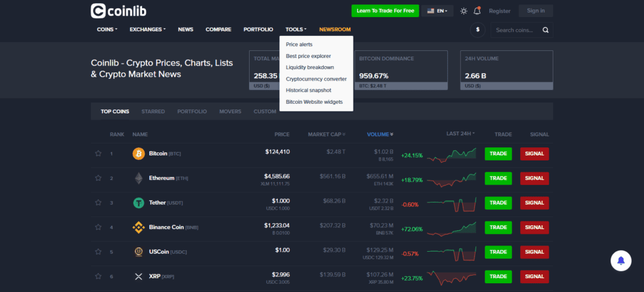Star Ethereum as a favorite
This screenshot has height=292, width=644.
98,178
